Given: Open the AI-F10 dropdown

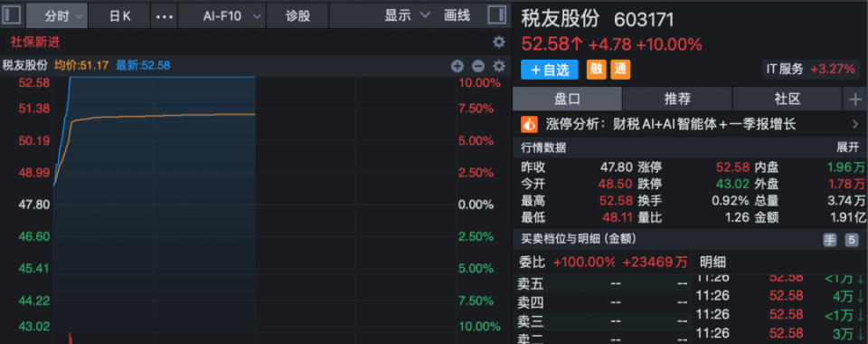Looking at the screenshot, I should (222, 15).
